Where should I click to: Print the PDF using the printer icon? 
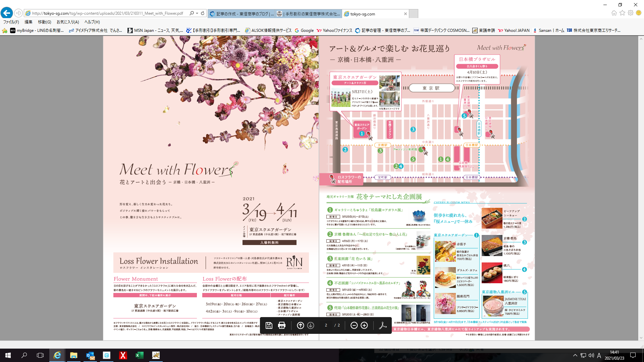(x=282, y=325)
